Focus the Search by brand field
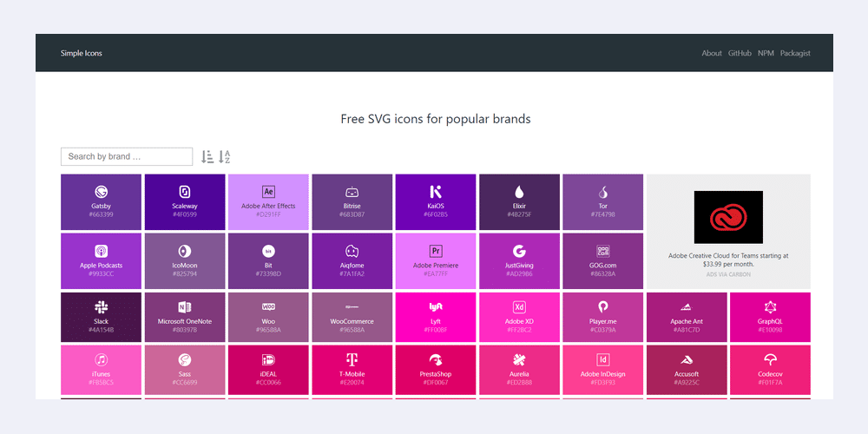868x434 pixels. 127,157
